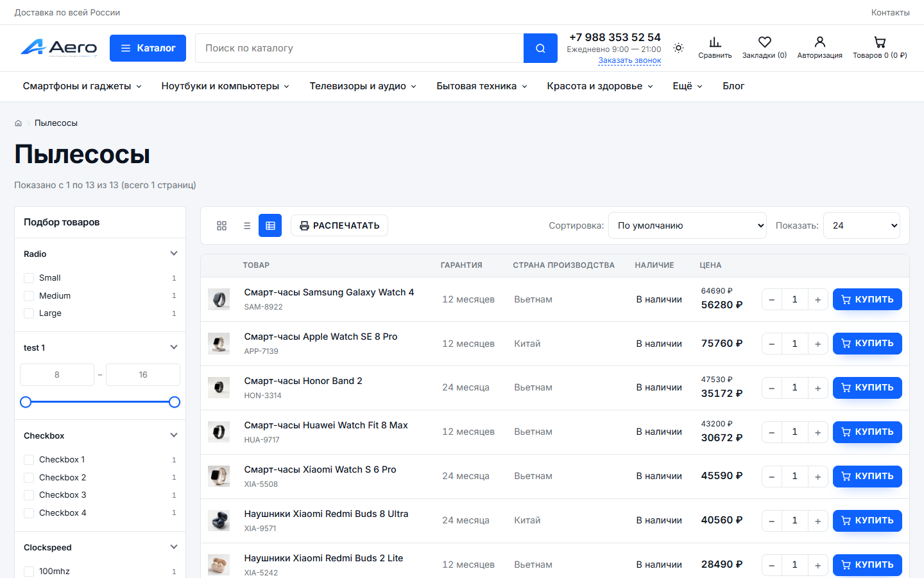Image resolution: width=924 pixels, height=578 pixels.
Task: Collapse the Clockspeed filter section
Action: pyautogui.click(x=174, y=547)
